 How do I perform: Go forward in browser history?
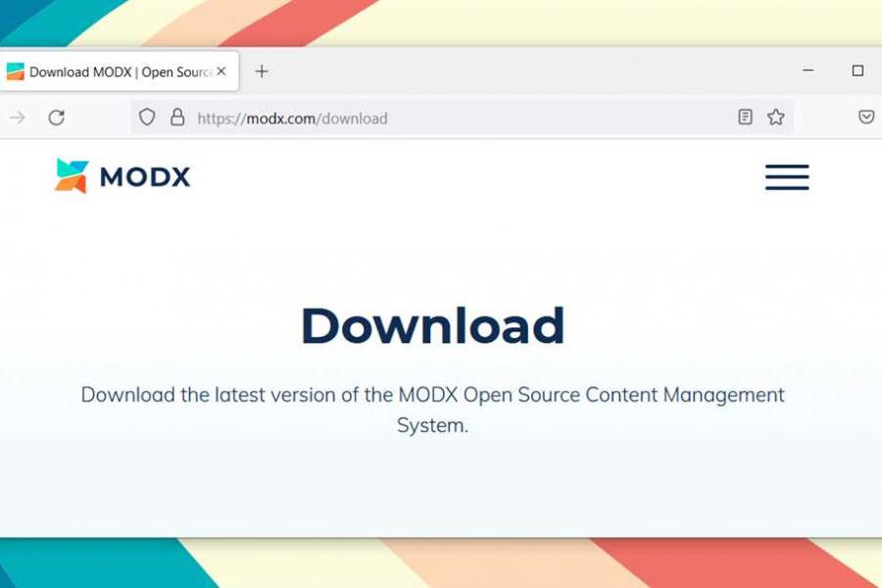(18, 118)
